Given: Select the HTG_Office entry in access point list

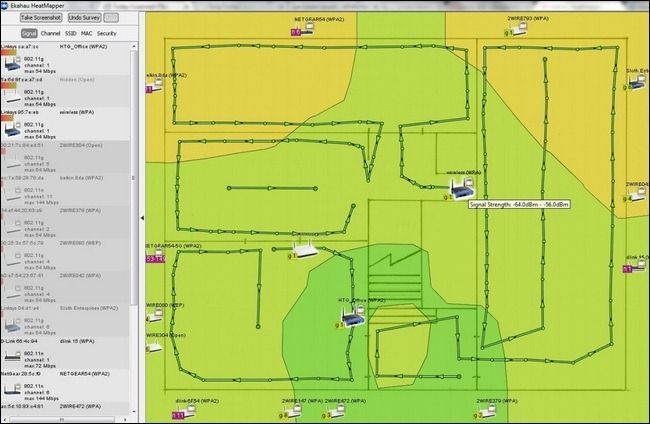Looking at the screenshot, I should (65, 59).
